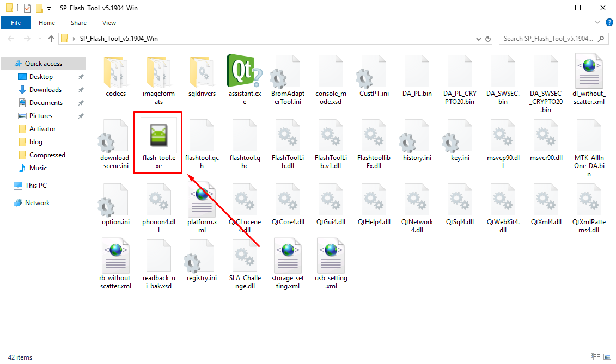
Task: Select the flashtool.qch file
Action: [202, 145]
